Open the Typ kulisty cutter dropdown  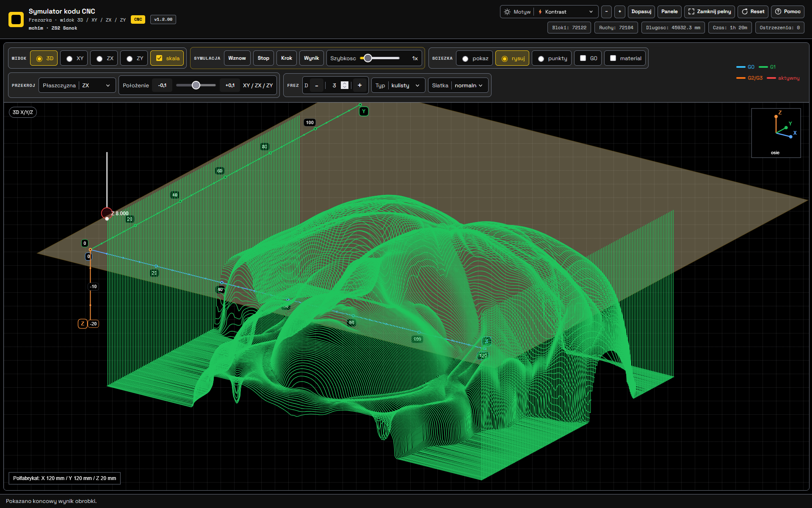[x=398, y=86]
